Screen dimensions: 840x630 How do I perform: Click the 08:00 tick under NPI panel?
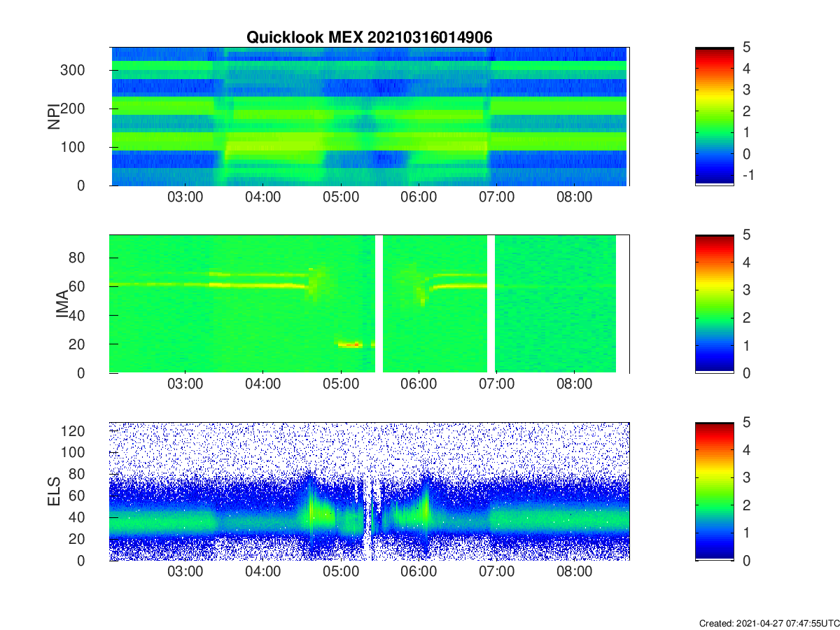tap(574, 198)
